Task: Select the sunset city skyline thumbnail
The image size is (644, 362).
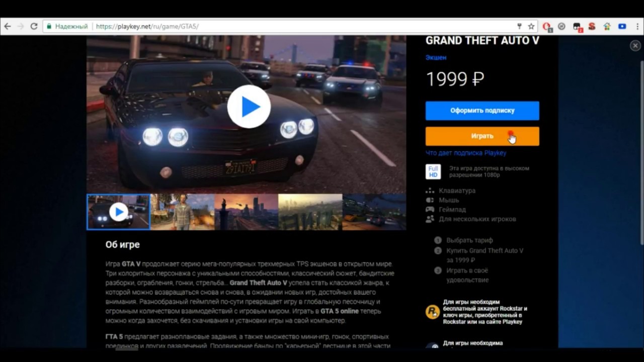Action: tap(246, 212)
